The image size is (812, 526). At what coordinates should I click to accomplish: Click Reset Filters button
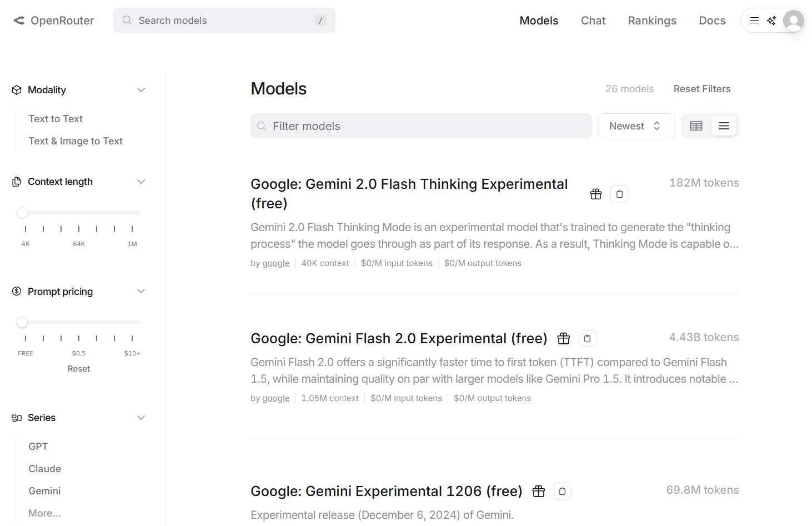(x=702, y=89)
